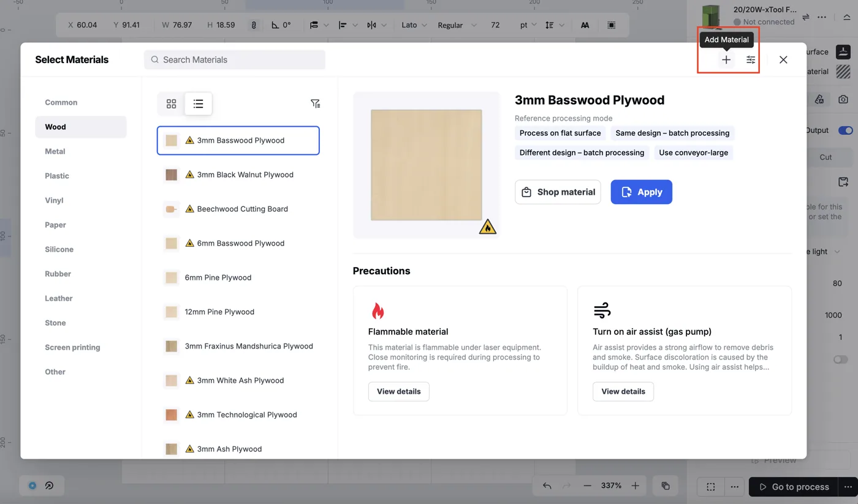
Task: View details for Flammable material
Action: (x=398, y=391)
